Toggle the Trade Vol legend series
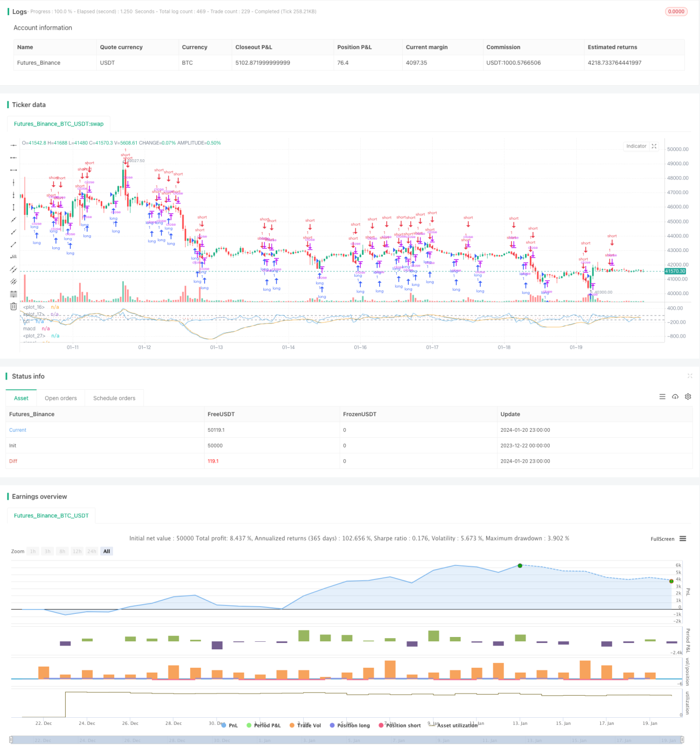The width and height of the screenshot is (700, 756). click(305, 725)
